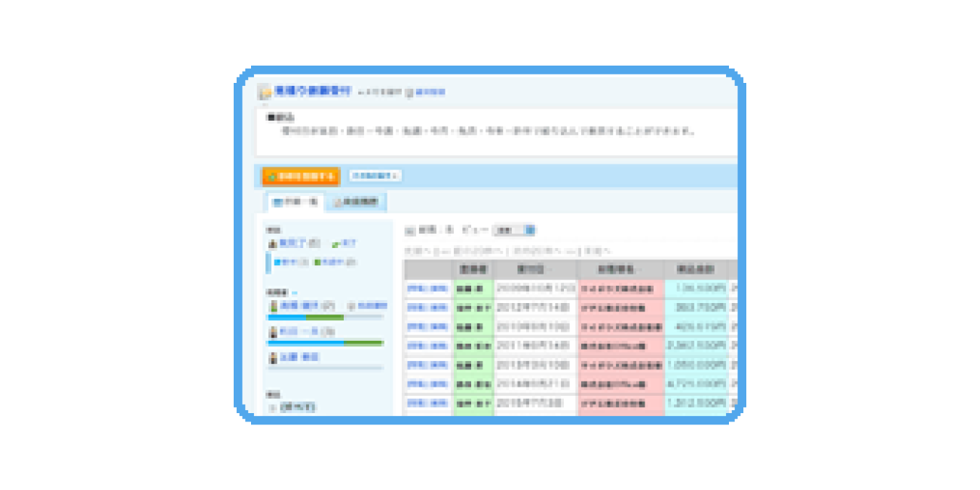Select the green square status filter in the sidebar
Screen dimensions: 980x490
318,262
